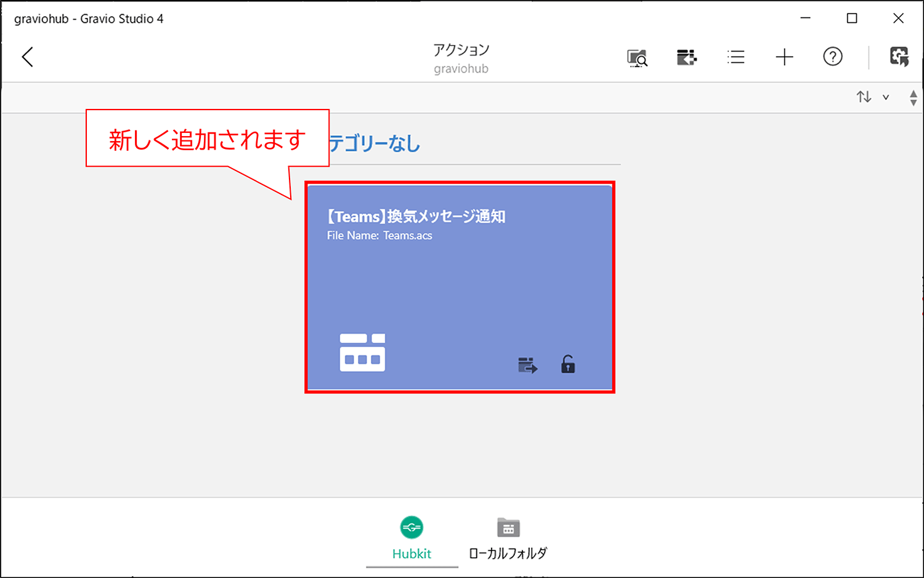Viewport: 924px width, 578px height.
Task: Click the export icon on the Teams card
Action: tap(528, 365)
